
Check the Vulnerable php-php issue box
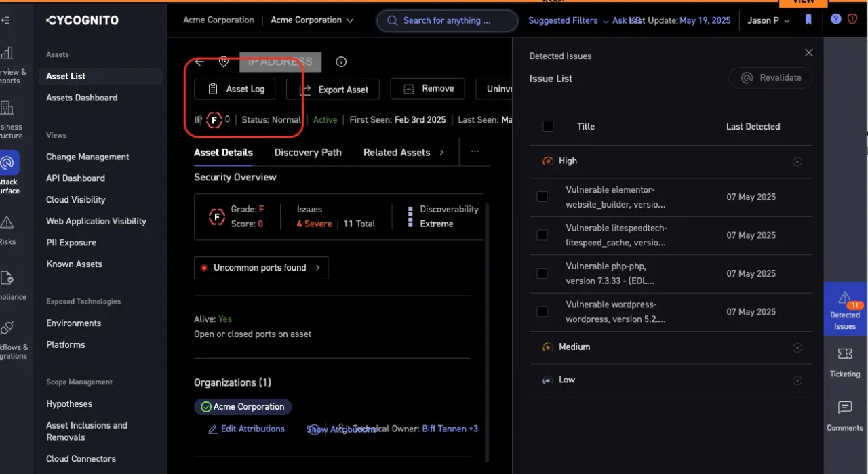click(x=542, y=273)
